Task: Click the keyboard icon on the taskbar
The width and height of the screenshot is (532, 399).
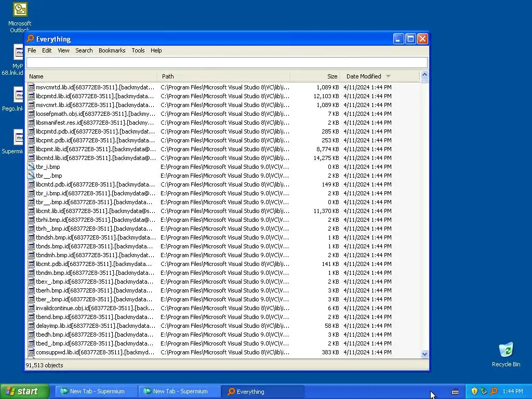Action: click(455, 392)
